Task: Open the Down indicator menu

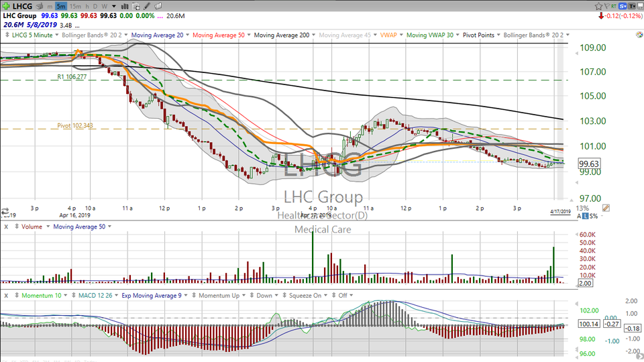Action: click(x=268, y=296)
